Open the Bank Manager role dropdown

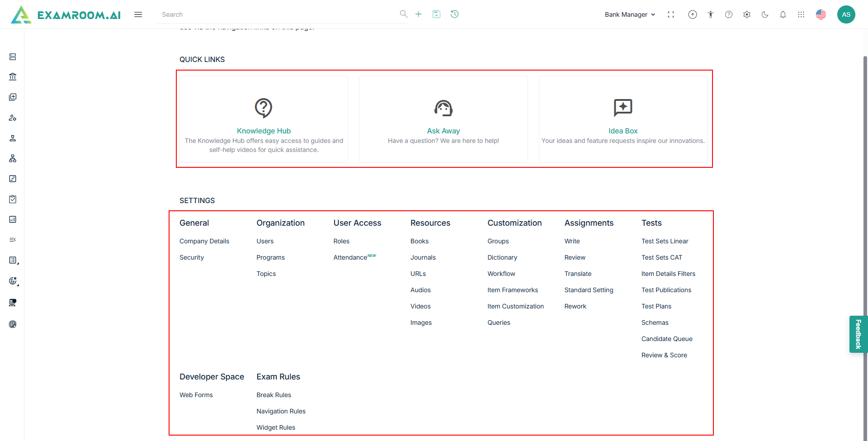(630, 14)
